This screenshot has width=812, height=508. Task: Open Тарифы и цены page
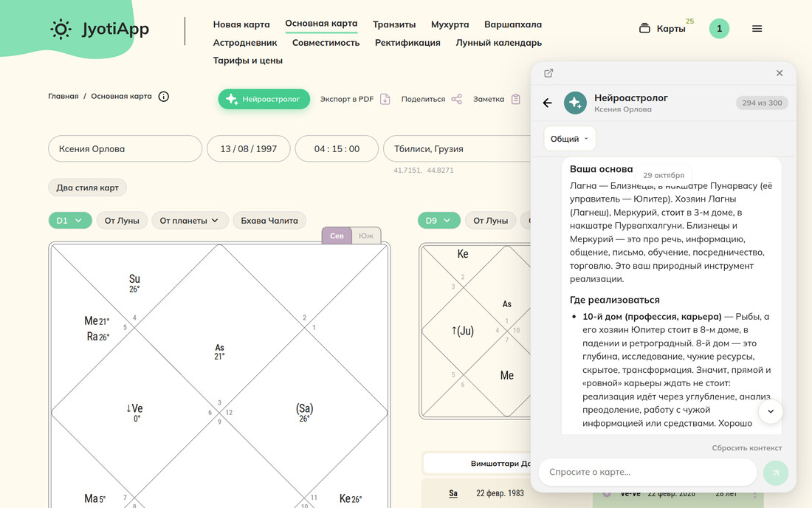247,61
